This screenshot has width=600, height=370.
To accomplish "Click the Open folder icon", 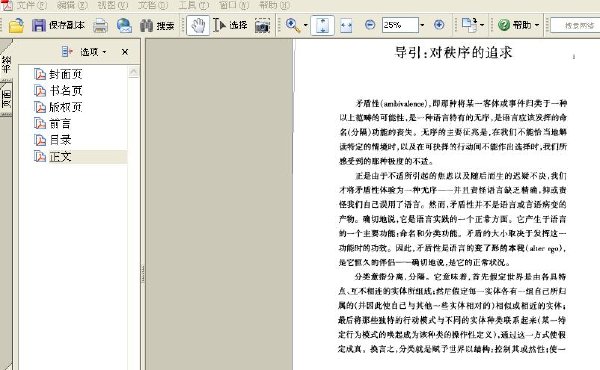I will coord(16,25).
